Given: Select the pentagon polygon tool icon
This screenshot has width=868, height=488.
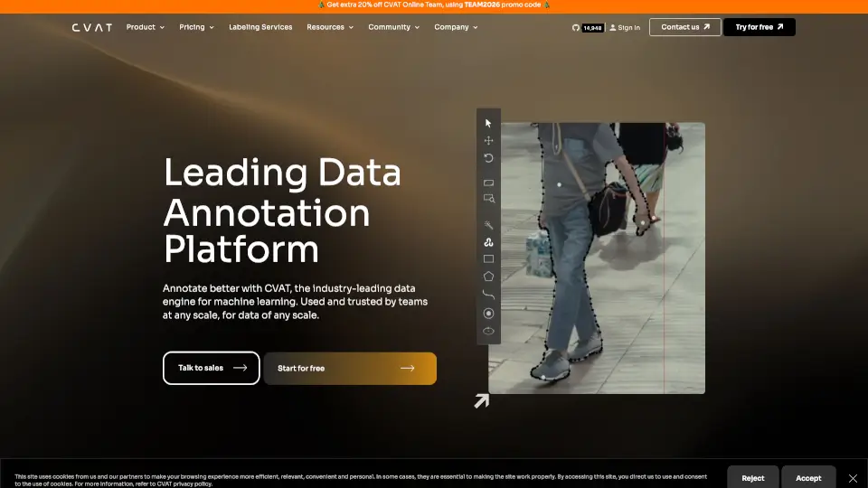Looking at the screenshot, I should (x=488, y=277).
